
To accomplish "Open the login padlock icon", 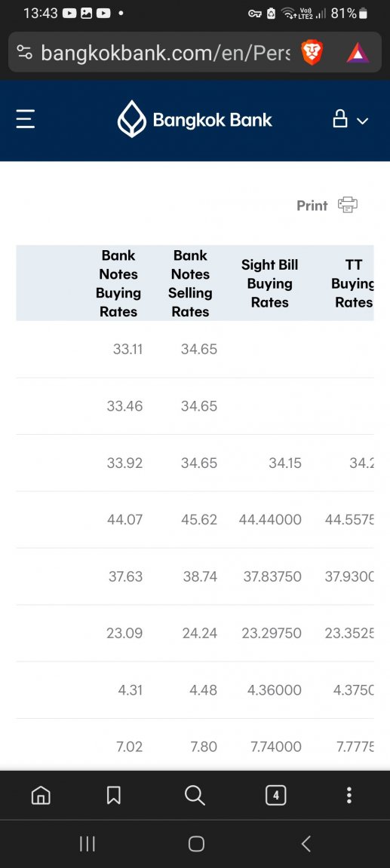I will [x=339, y=118].
